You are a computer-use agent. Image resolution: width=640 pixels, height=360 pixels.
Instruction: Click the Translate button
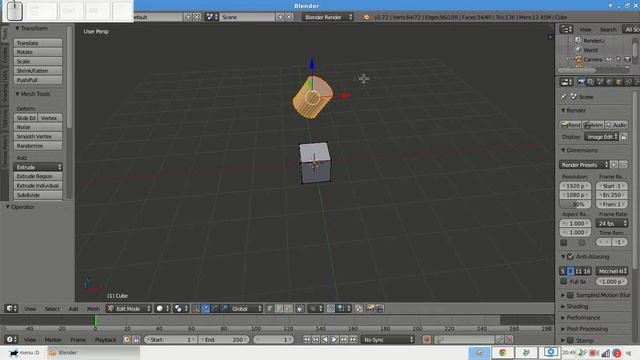tap(38, 43)
